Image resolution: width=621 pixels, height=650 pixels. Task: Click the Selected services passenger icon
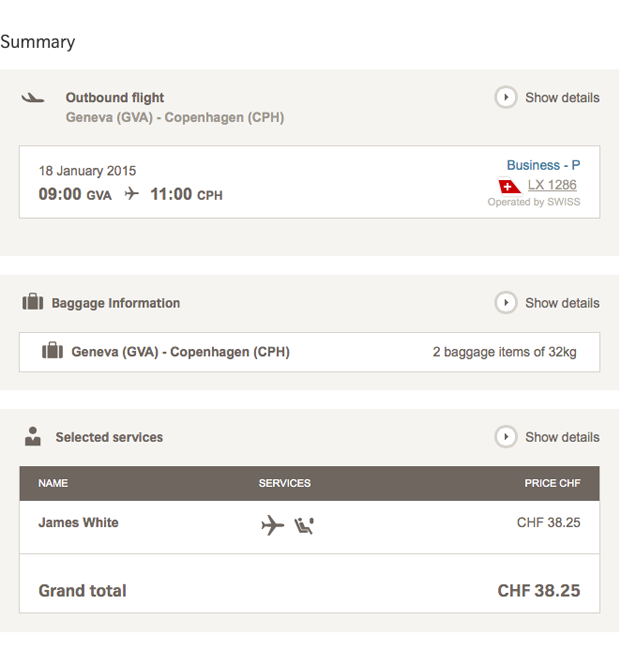33,436
